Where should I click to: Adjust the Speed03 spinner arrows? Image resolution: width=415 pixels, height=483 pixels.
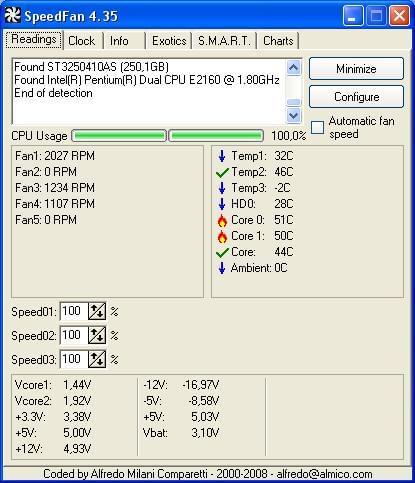click(97, 359)
